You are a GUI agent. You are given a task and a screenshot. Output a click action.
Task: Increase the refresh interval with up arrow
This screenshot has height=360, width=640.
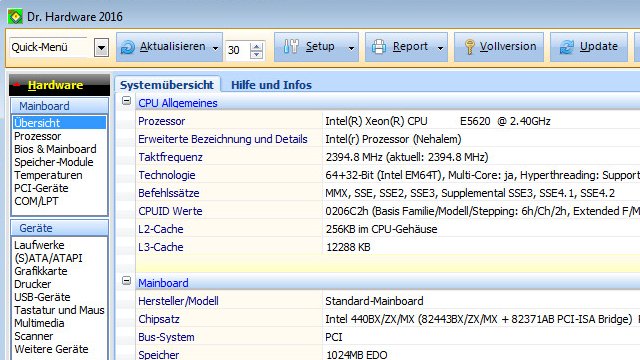coord(256,46)
